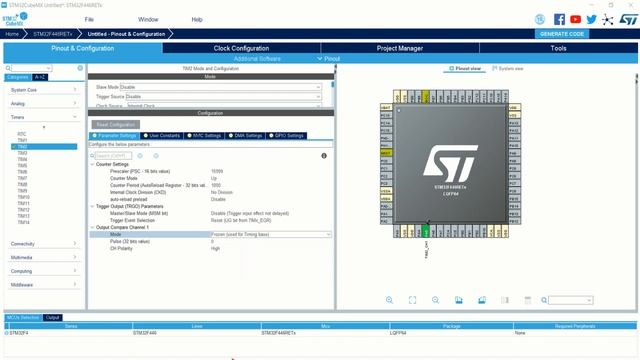Screen dimensions: 640x360
Task: Open the GPIO Settings tab
Action: point(286,136)
